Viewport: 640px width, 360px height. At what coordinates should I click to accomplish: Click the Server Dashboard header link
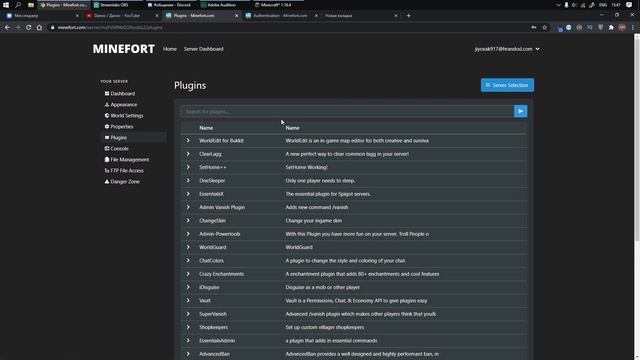[x=203, y=49]
